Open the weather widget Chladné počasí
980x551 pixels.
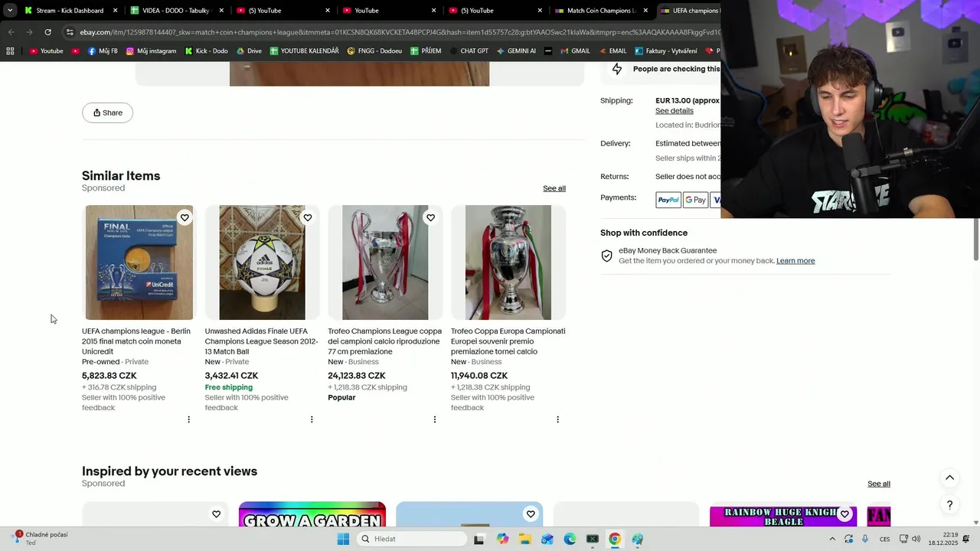click(40, 539)
